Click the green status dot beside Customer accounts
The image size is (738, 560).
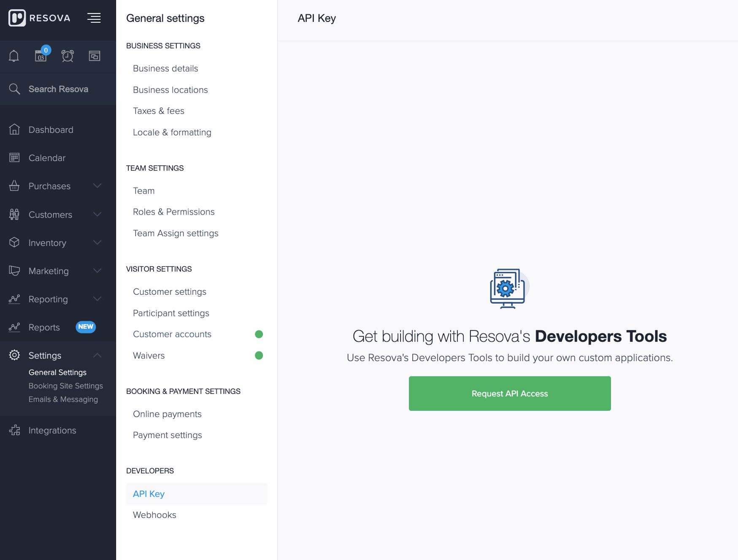(x=259, y=334)
